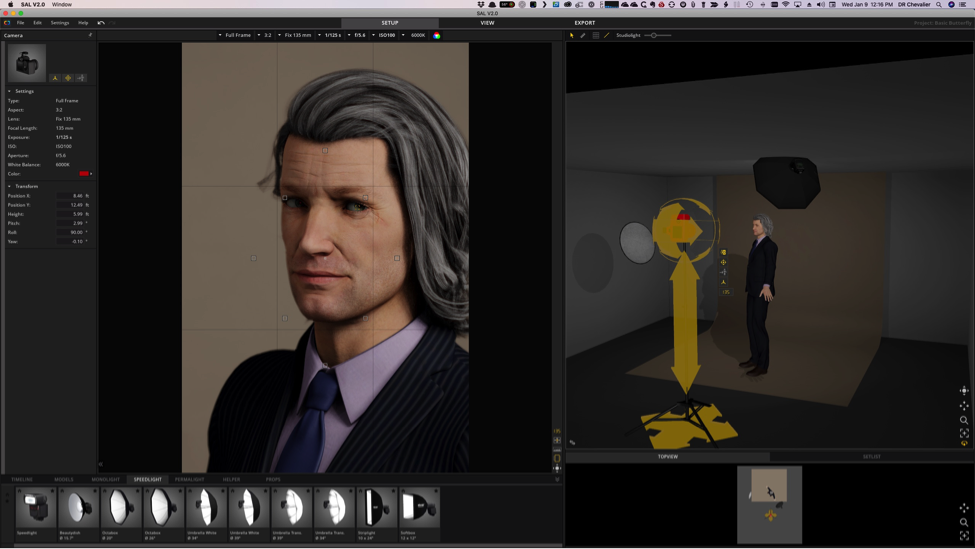This screenshot has width=975, height=549.
Task: Open the Monolight library tab
Action: (x=105, y=479)
